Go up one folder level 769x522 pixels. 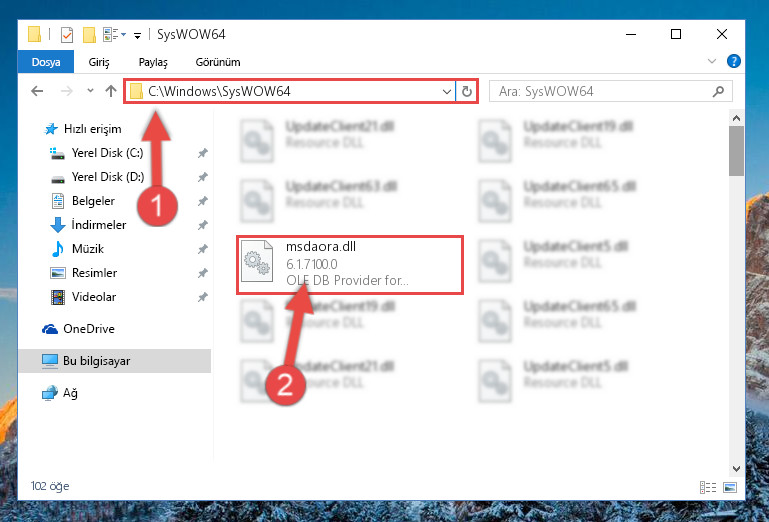point(111,91)
